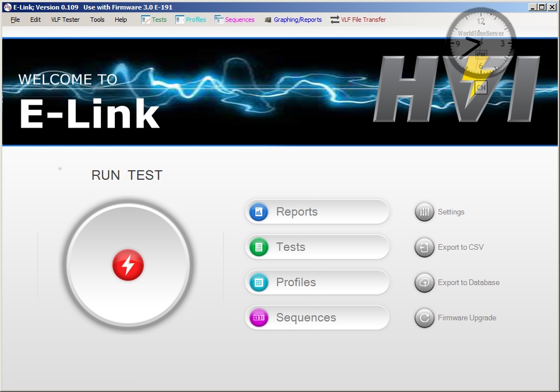Start a test with the red lightning button
The width and height of the screenshot is (560, 392).
pos(128,264)
